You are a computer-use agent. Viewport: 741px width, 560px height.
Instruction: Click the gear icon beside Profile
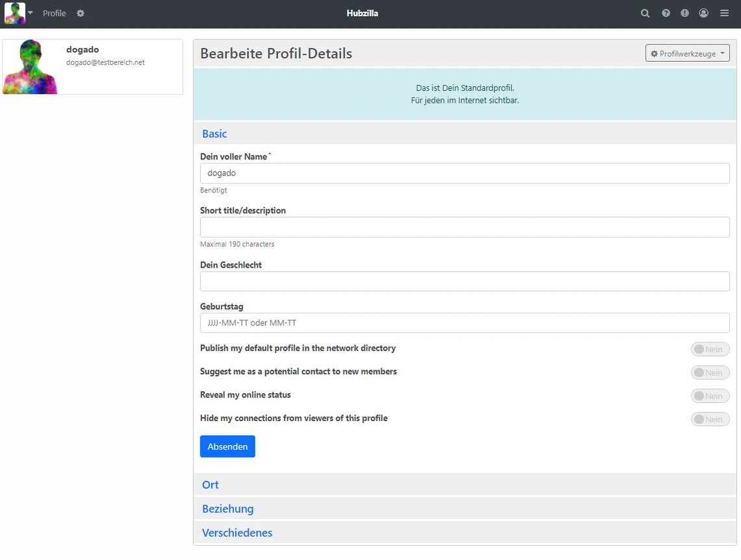click(x=81, y=13)
